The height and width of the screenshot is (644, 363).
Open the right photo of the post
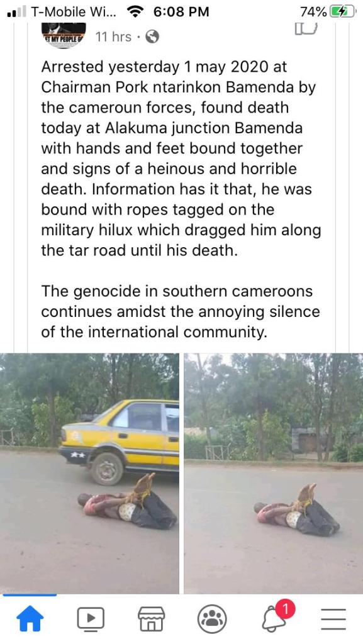[274, 473]
